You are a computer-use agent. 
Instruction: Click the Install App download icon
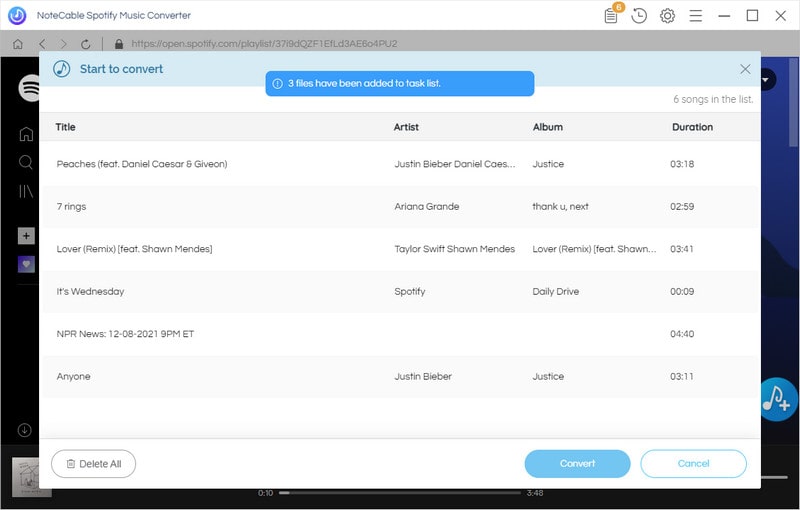(x=24, y=430)
